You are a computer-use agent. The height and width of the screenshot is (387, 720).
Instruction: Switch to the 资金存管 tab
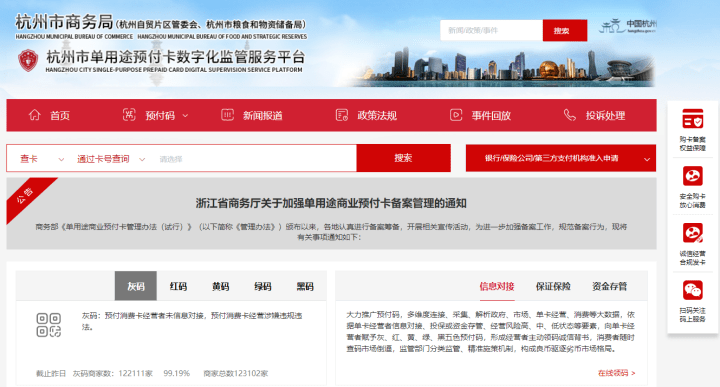(x=609, y=286)
